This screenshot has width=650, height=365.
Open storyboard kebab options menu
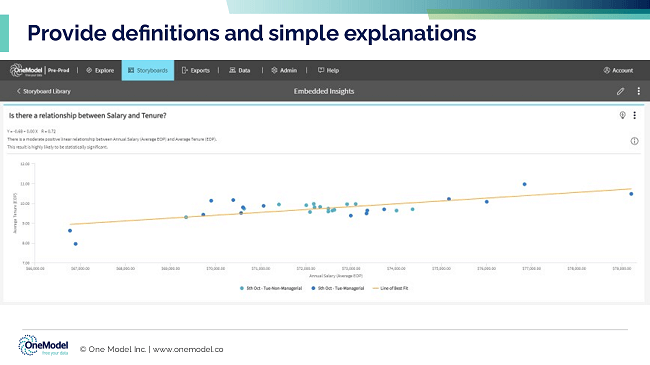638,91
